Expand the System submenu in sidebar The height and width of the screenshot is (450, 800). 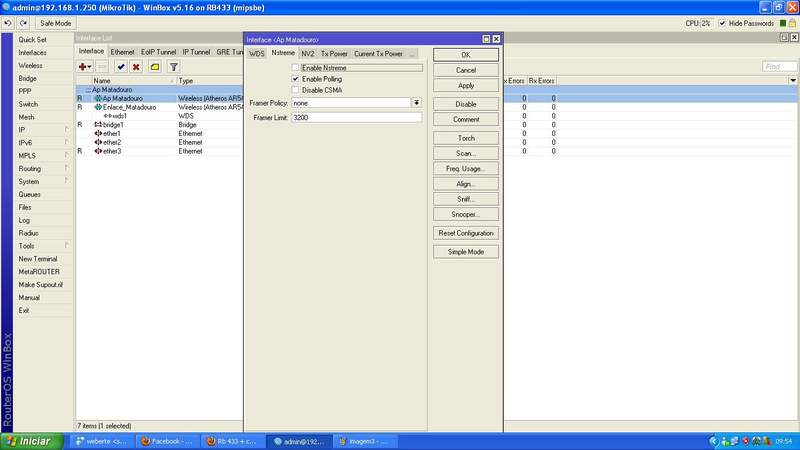tap(43, 182)
